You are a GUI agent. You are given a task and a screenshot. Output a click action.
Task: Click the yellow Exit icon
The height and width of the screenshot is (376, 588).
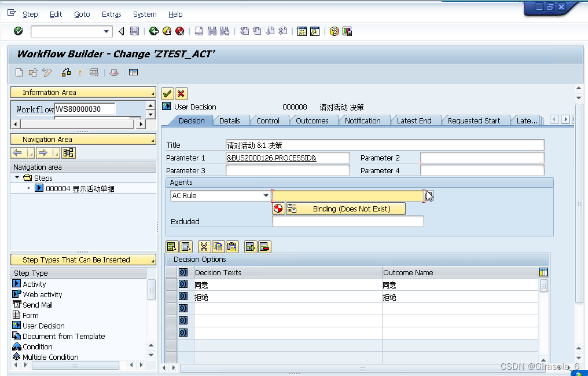click(167, 31)
